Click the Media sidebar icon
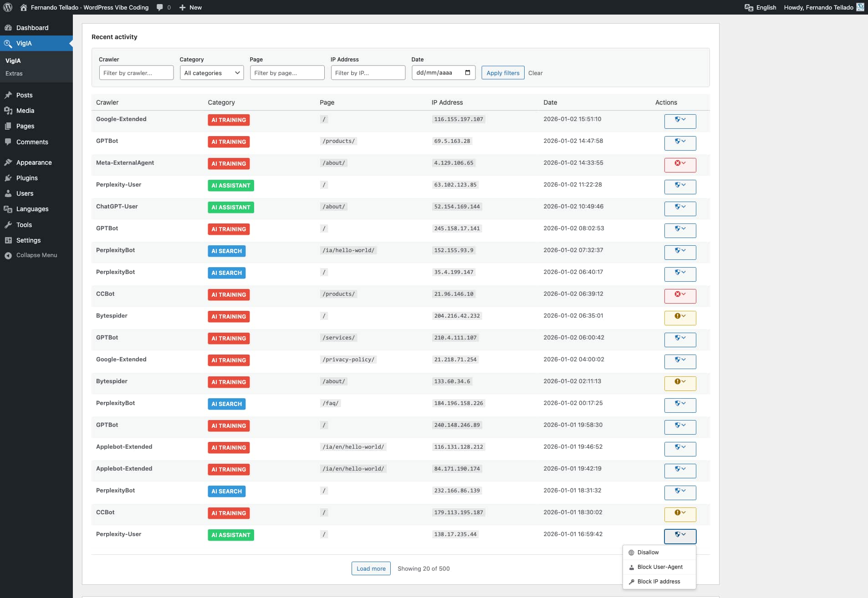Screen dimensions: 868x598 tap(9, 111)
